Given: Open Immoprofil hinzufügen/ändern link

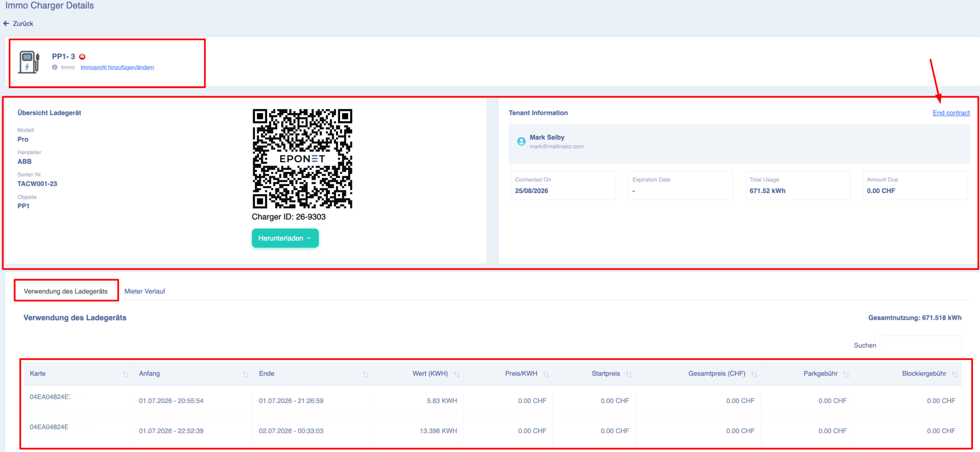Looking at the screenshot, I should click(x=117, y=67).
